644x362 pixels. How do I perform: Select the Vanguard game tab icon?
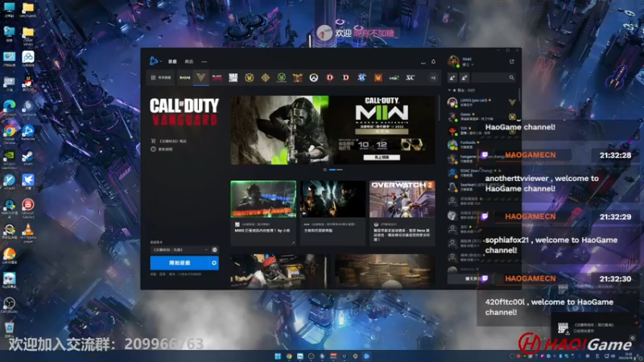[200, 77]
